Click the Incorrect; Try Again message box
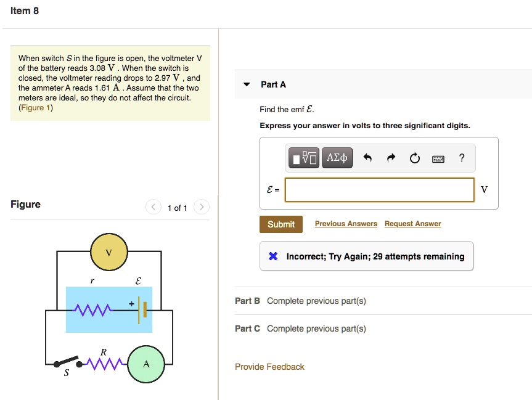 (x=367, y=256)
